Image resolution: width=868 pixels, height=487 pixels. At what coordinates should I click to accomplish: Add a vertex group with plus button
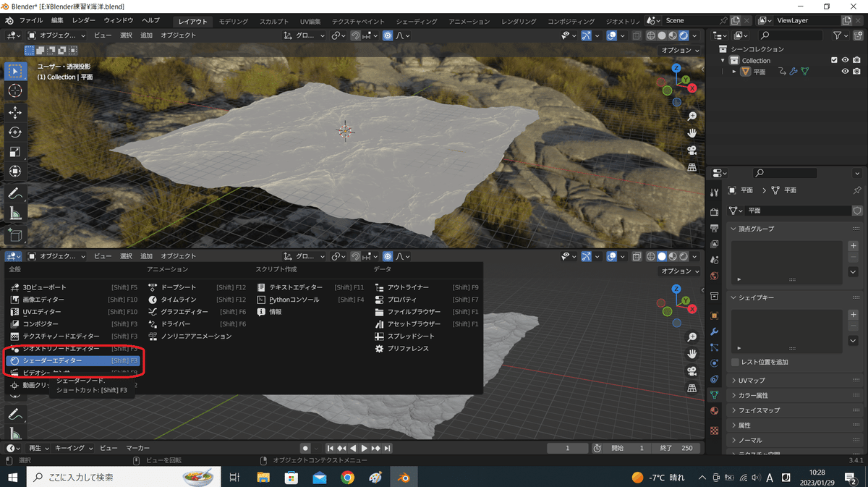click(x=853, y=246)
